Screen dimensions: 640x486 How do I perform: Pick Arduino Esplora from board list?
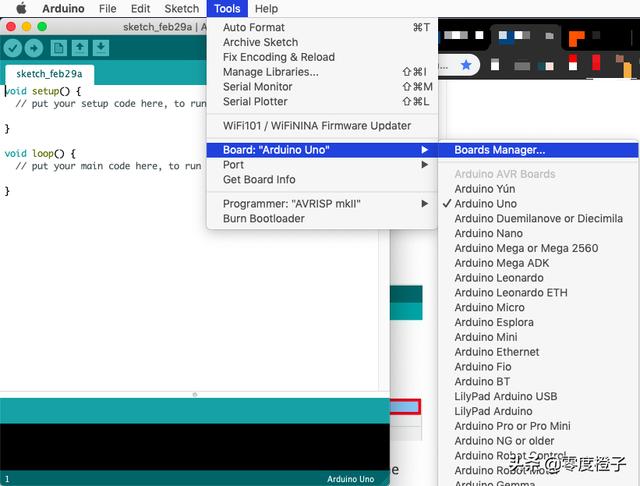pyautogui.click(x=538, y=322)
